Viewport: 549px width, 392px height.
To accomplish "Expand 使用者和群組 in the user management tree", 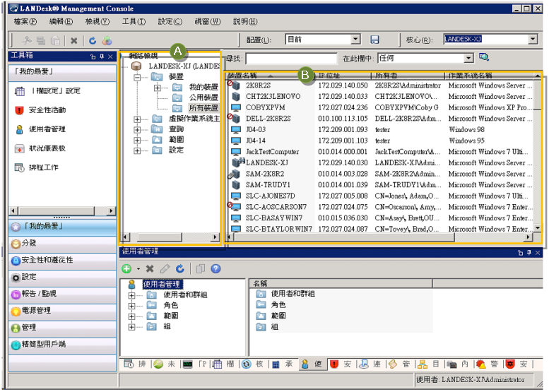I will point(131,295).
